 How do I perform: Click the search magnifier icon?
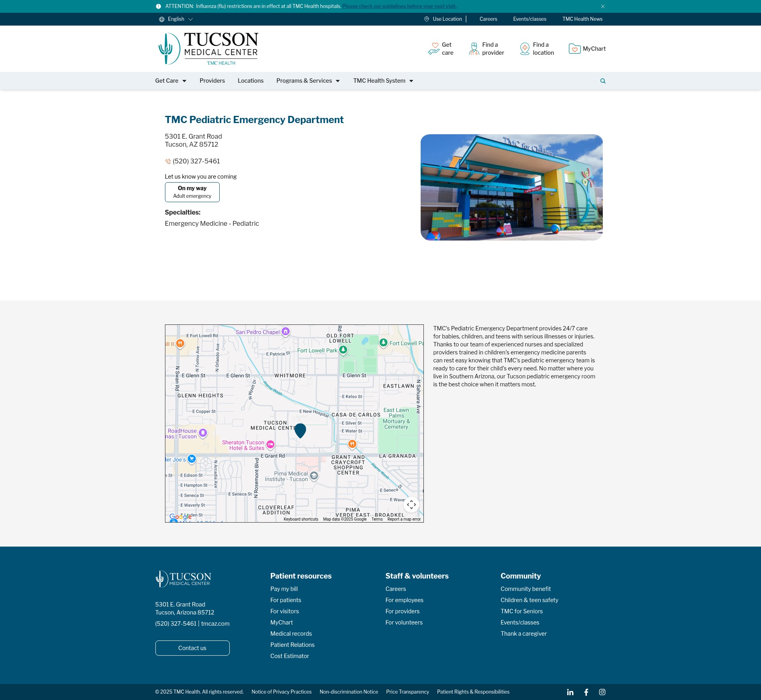[603, 81]
